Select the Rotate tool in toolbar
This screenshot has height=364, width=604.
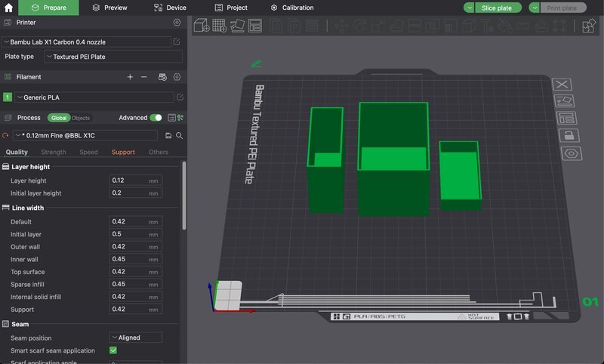pyautogui.click(x=360, y=26)
